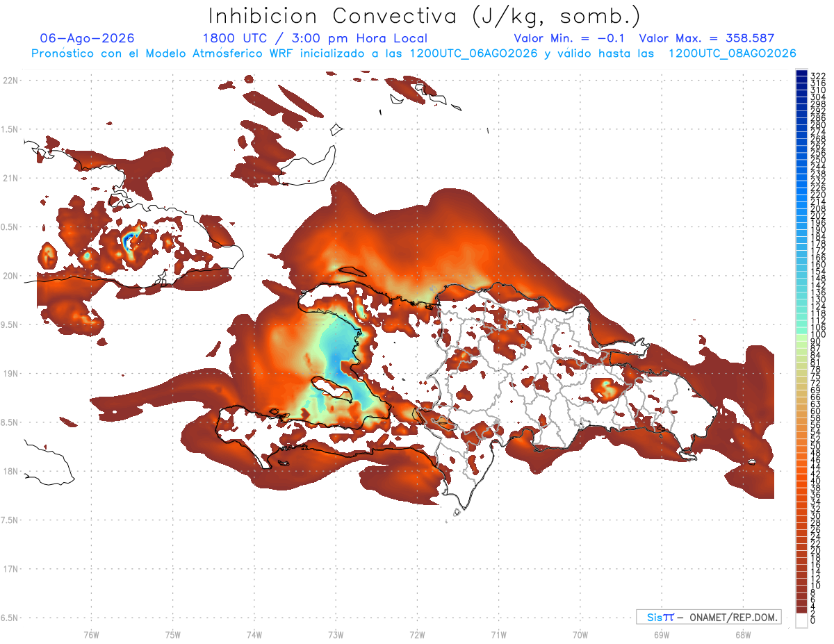Image resolution: width=834 pixels, height=644 pixels.
Task: Click the longitude label '73W'
Action: point(336,634)
